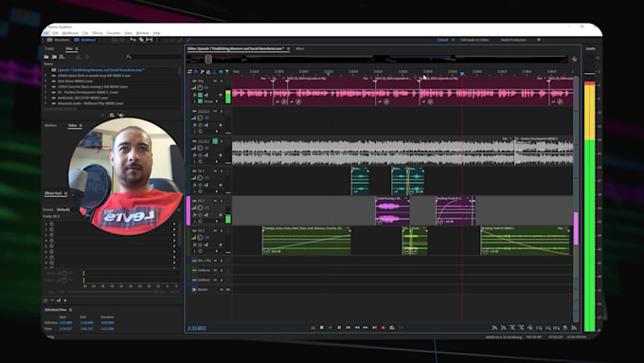The width and height of the screenshot is (644, 363).
Task: Click the Fast Forward button in transport
Action: coord(366,328)
